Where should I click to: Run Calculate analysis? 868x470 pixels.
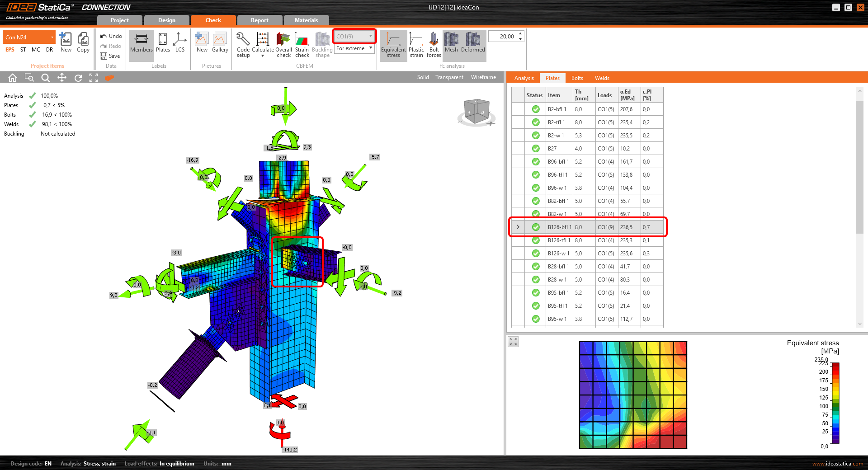coord(263,42)
